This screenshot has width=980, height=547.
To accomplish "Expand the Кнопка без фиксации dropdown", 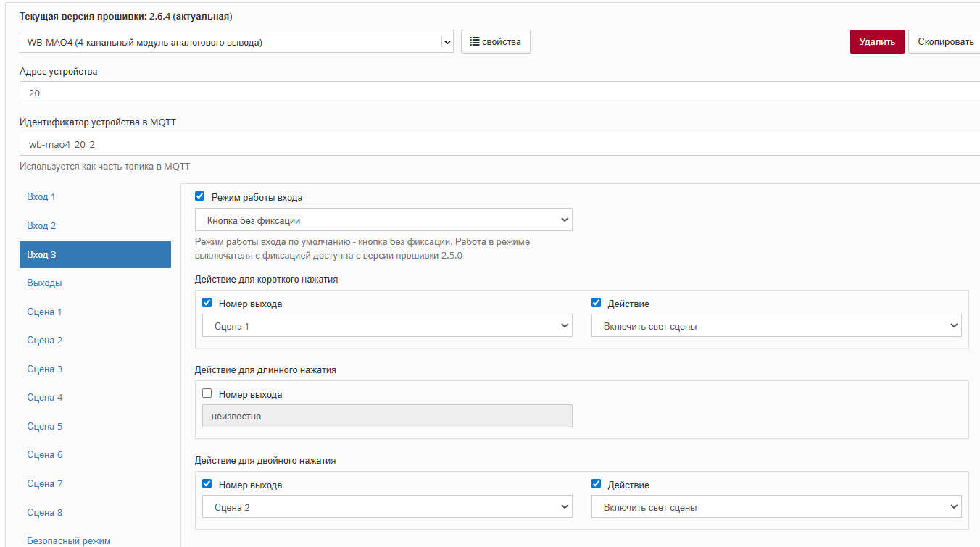I will pyautogui.click(x=383, y=220).
